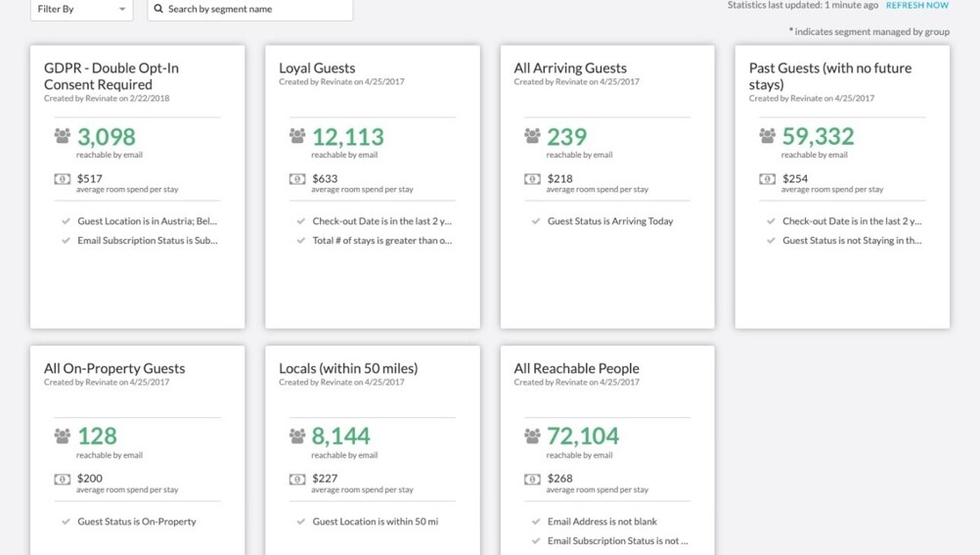The height and width of the screenshot is (555, 980).
Task: Click the magnifier icon in search box
Action: pos(158,9)
